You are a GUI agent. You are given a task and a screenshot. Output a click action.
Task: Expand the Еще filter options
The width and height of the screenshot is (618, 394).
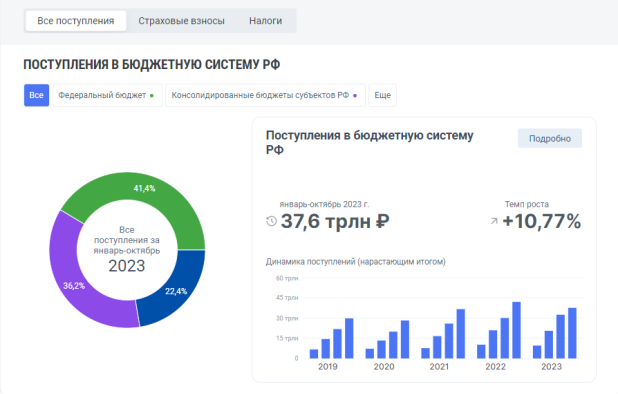click(382, 95)
